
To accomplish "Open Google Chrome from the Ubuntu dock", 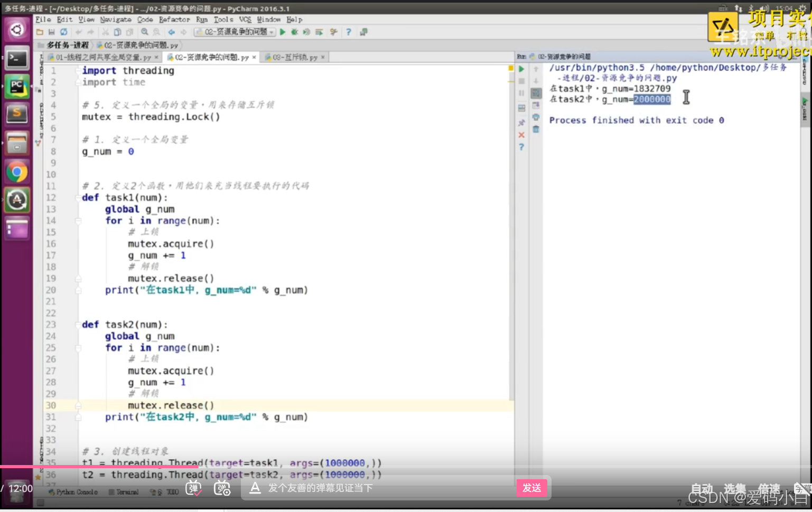I will tap(17, 172).
